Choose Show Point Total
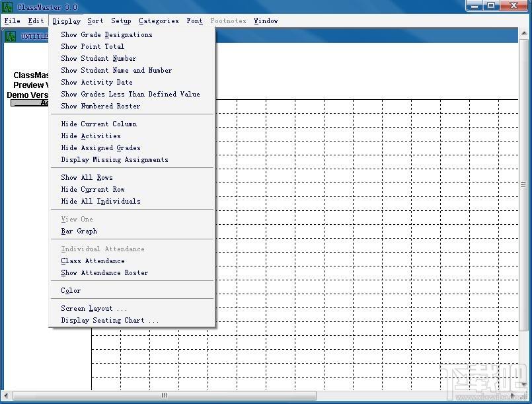Viewport: 532px width, 404px height. tap(132, 46)
